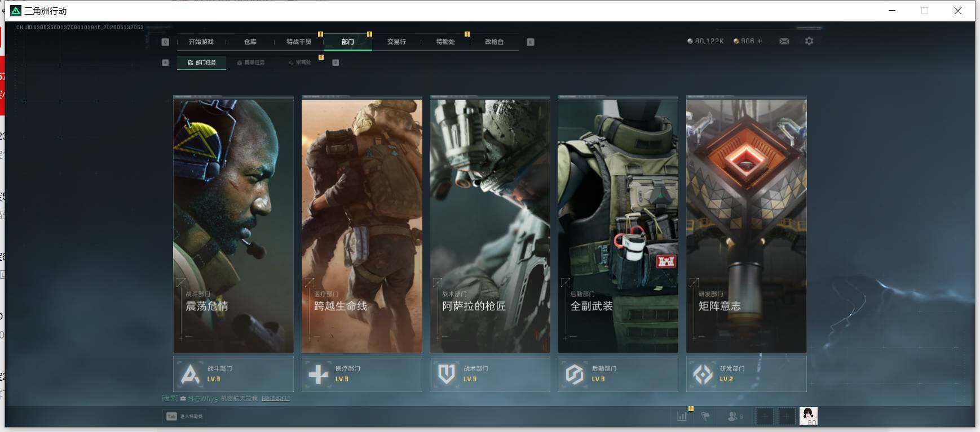
Task: Open the mailbox envelope icon
Action: coord(784,41)
